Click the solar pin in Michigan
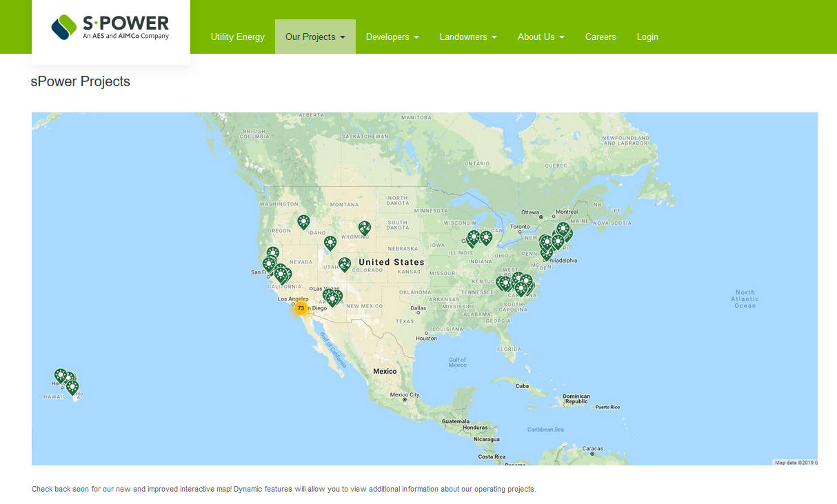 coord(486,238)
